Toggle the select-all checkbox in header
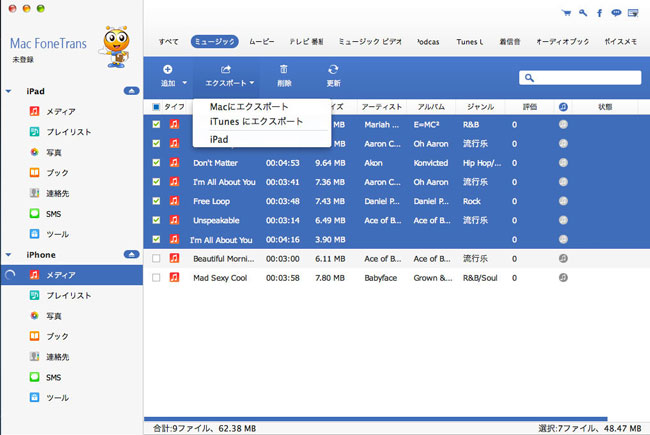Image resolution: width=650 pixels, height=435 pixels. tap(156, 107)
